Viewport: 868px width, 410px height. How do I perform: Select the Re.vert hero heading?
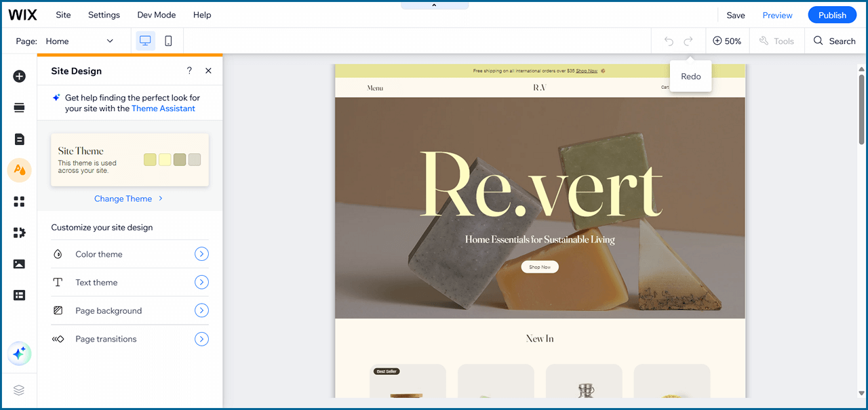(x=540, y=185)
